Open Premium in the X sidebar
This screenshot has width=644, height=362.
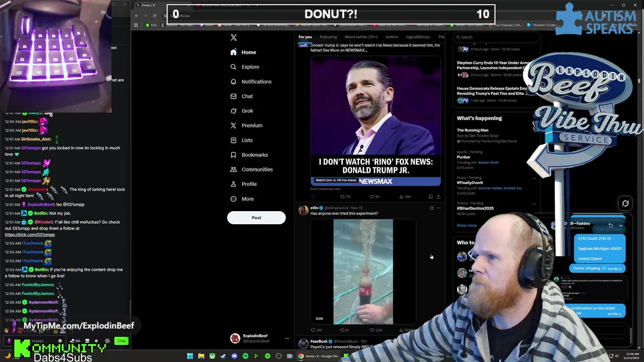click(246, 125)
